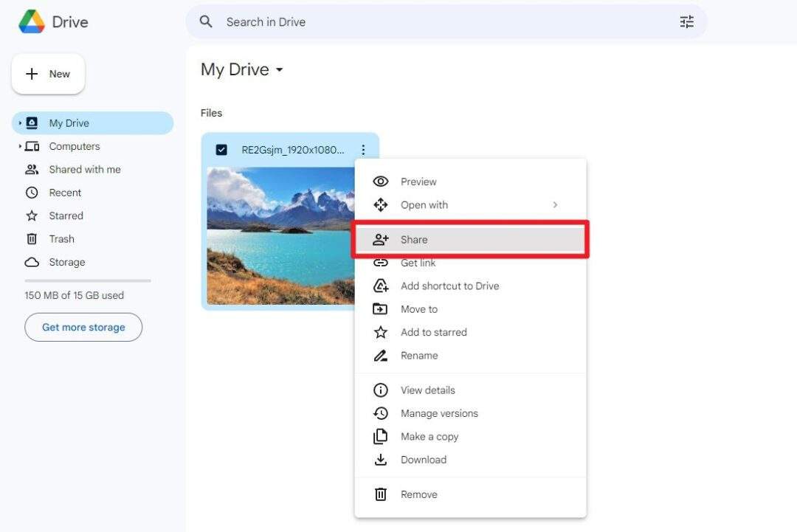Click the Google Drive logo icon

click(32, 21)
